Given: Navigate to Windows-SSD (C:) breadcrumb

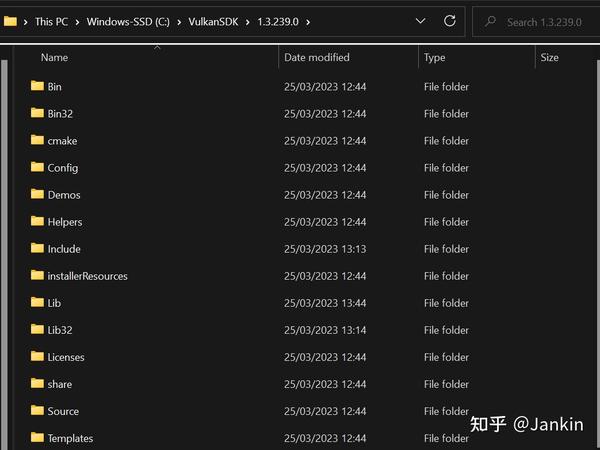Looking at the screenshot, I should coord(128,22).
